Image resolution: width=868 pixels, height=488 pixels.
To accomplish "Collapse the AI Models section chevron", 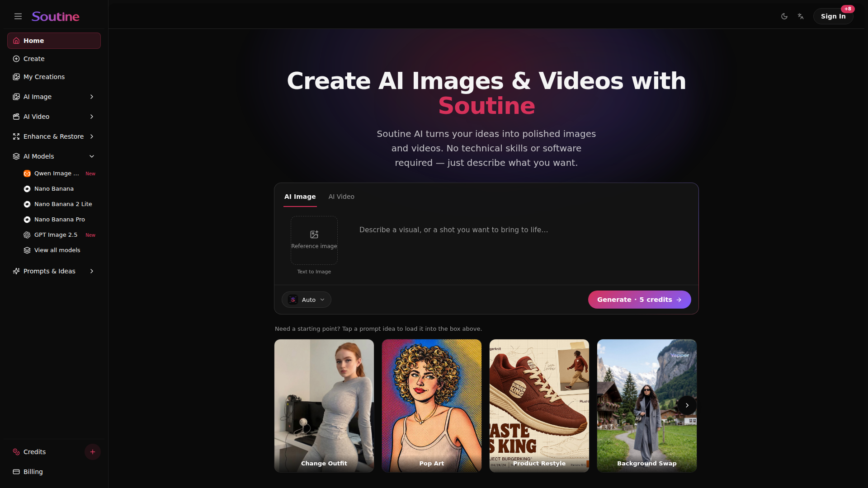I will click(92, 156).
